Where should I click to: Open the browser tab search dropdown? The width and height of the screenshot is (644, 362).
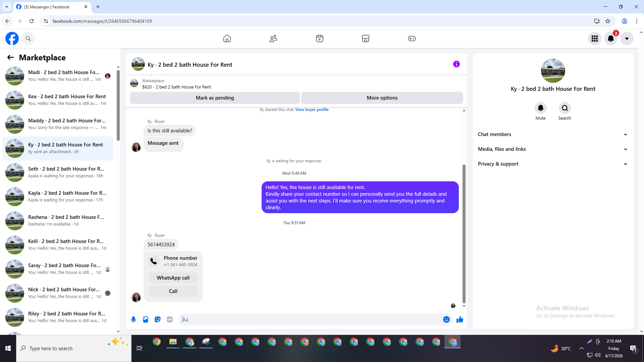[x=7, y=7]
